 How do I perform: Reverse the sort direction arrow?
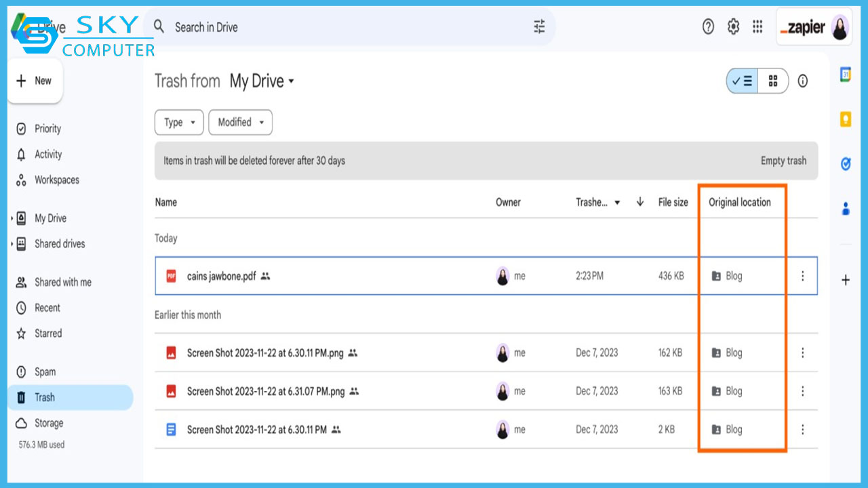(639, 202)
